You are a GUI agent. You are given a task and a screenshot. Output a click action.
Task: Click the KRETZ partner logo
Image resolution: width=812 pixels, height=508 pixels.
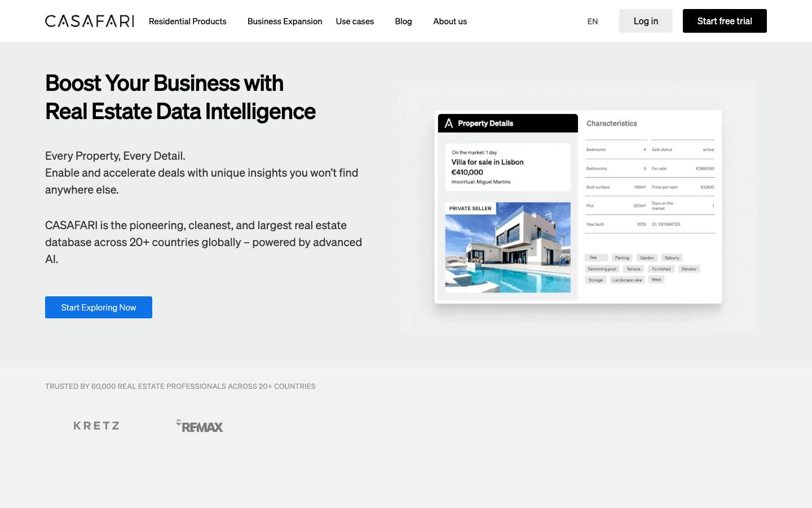(x=96, y=426)
